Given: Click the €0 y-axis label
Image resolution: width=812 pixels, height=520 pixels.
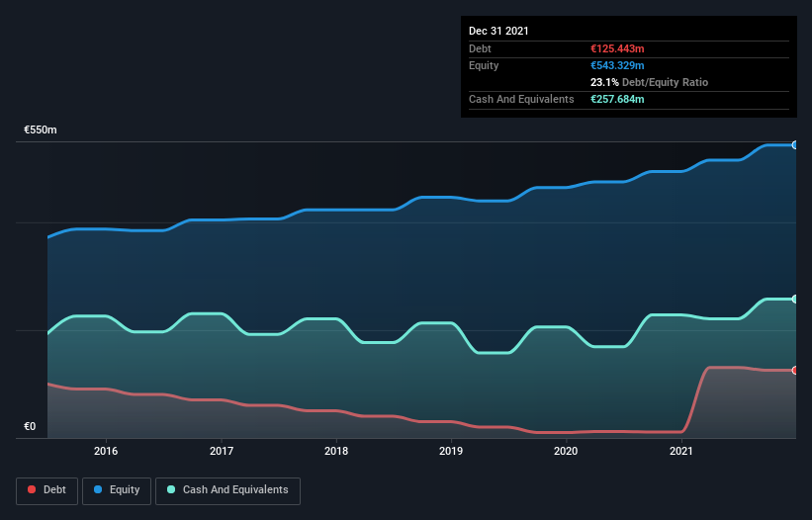Looking at the screenshot, I should click(x=30, y=426).
